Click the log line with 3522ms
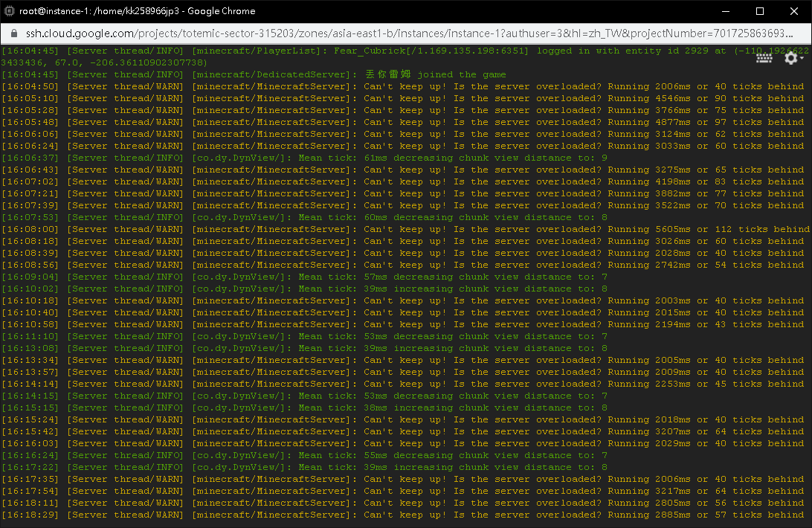 [x=402, y=206]
